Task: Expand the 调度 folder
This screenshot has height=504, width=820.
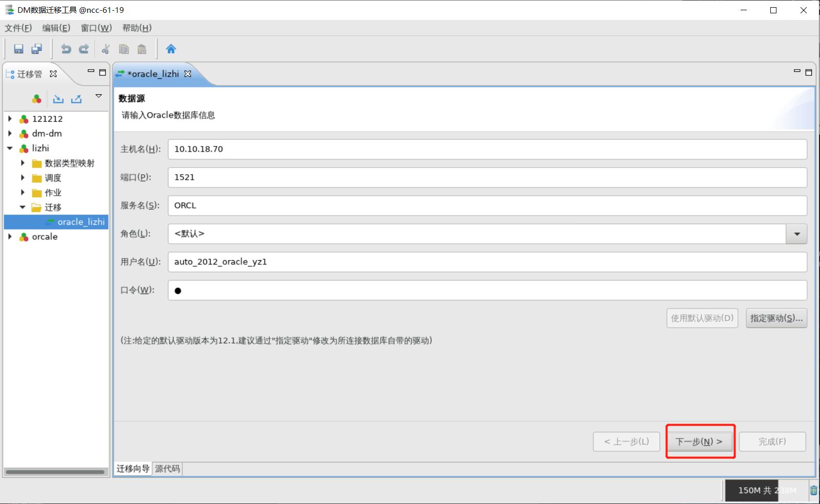Action: pos(23,178)
